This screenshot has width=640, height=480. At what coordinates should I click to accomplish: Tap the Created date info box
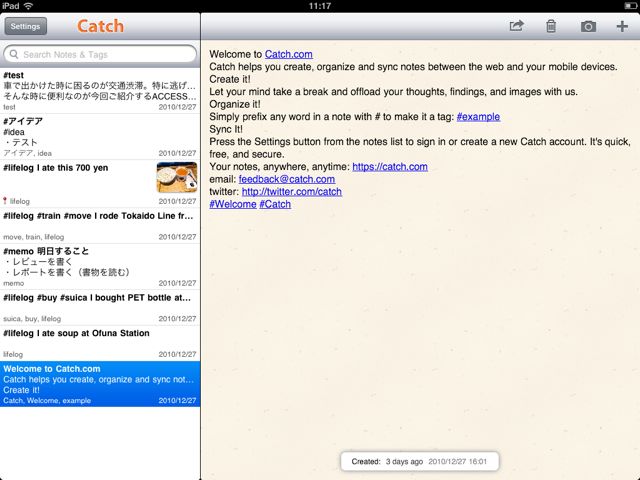click(x=420, y=462)
